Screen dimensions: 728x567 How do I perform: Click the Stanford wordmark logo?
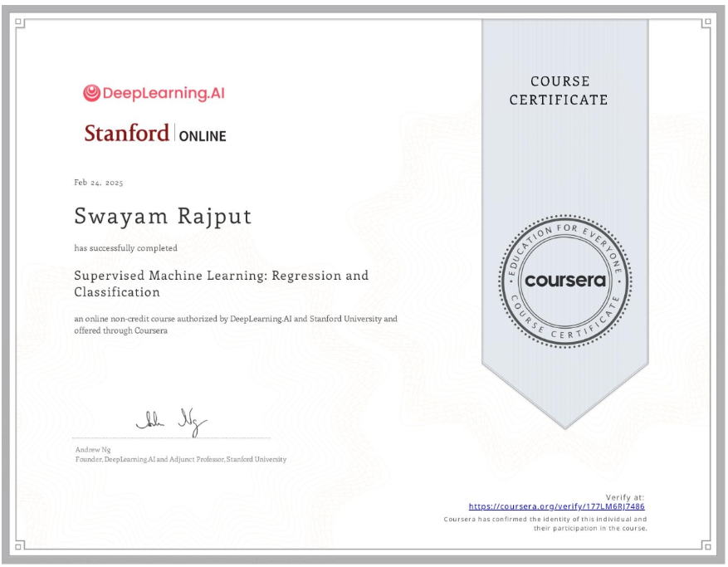[126, 133]
